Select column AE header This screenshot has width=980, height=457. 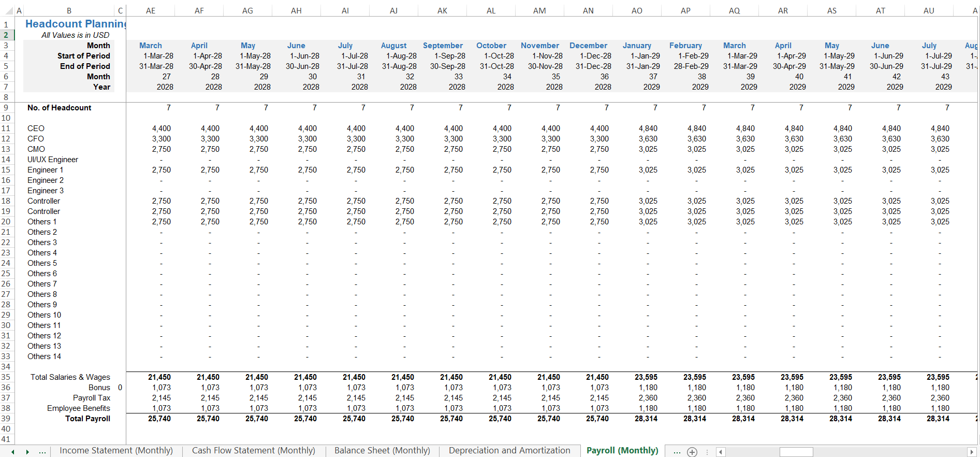click(x=151, y=10)
